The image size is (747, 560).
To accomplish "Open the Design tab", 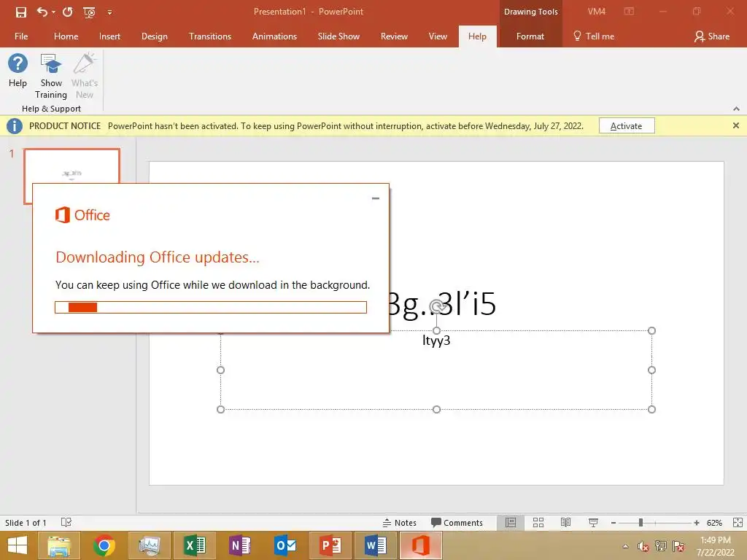I will 155,36.
